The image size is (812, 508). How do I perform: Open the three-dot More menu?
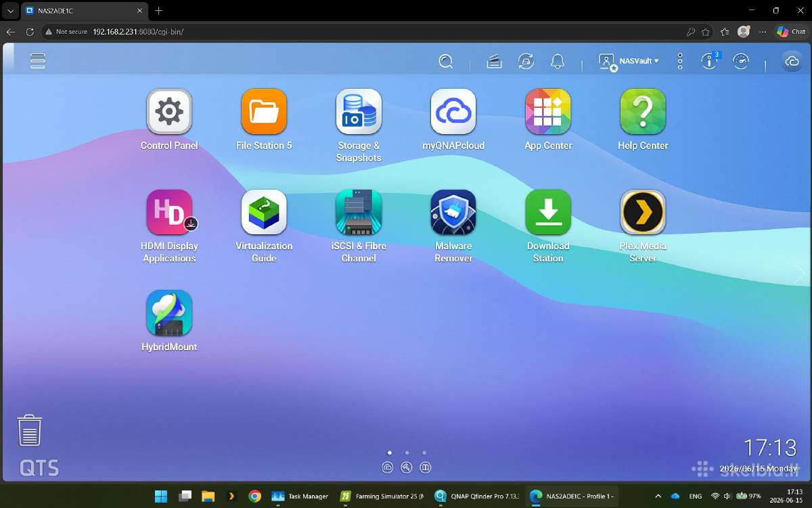pos(680,62)
